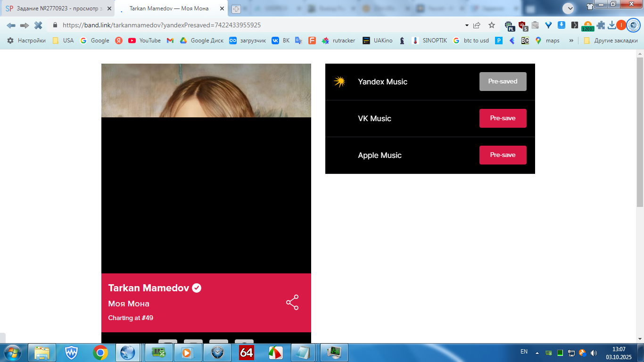Click the share page icon in address bar

[477, 25]
